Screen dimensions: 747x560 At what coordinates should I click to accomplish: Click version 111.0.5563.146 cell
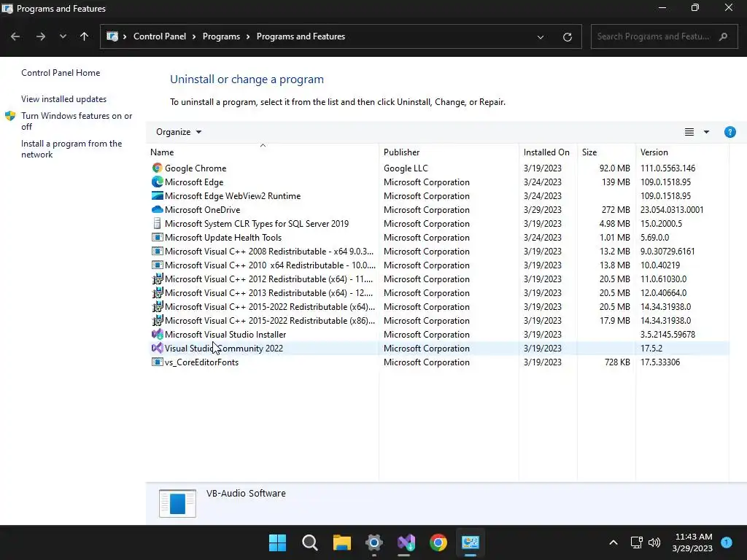667,168
